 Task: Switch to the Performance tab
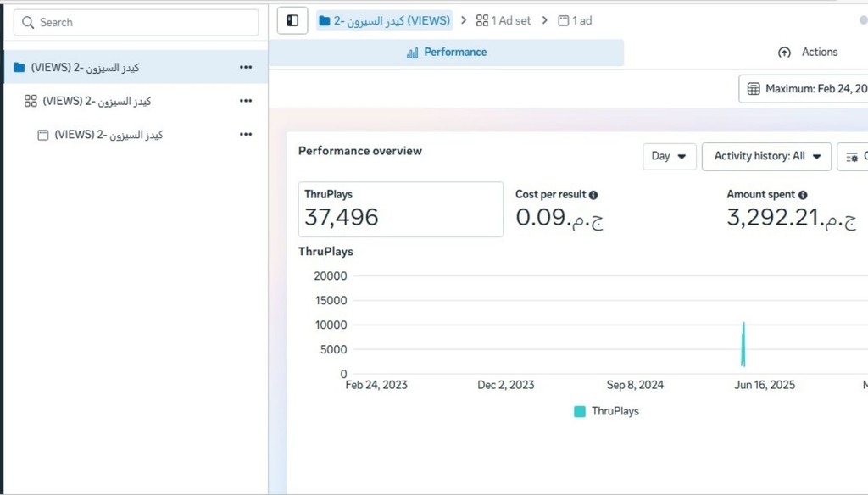pos(446,53)
